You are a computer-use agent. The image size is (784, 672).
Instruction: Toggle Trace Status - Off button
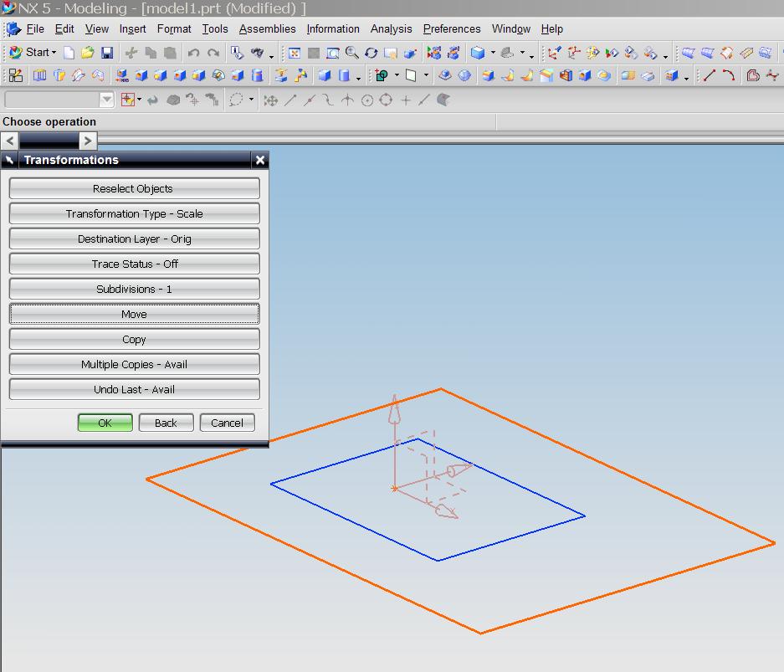pos(135,264)
